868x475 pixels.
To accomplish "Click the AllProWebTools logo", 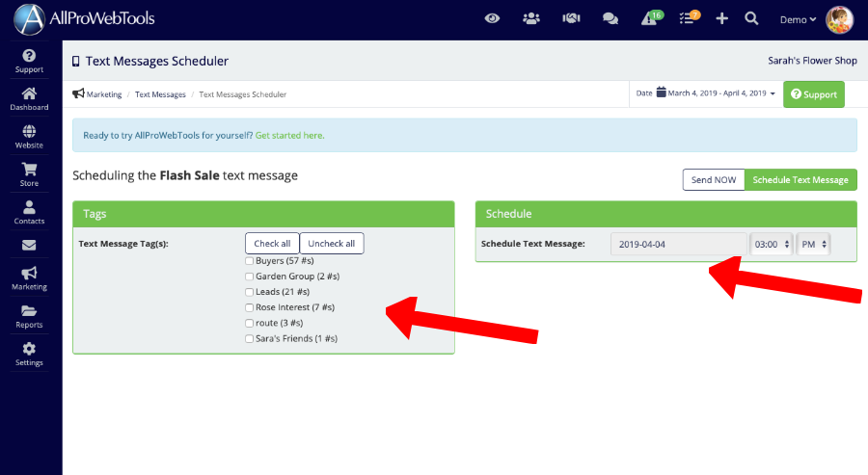I will [x=84, y=19].
